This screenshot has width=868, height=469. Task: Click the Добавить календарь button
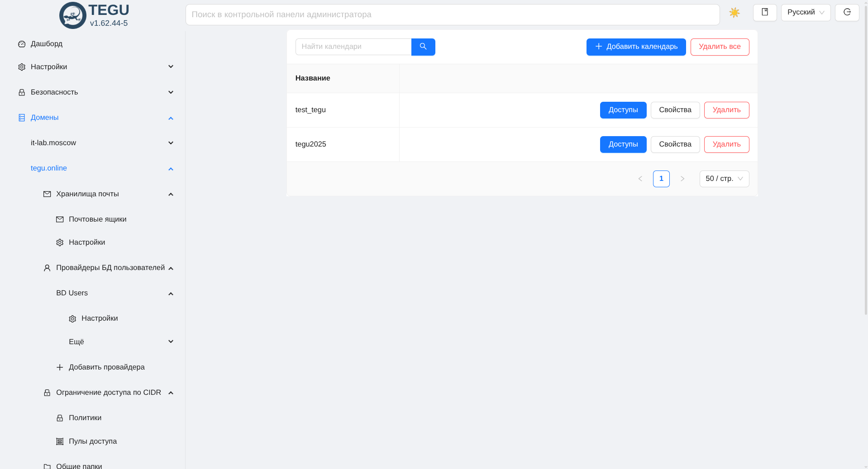[x=635, y=47]
